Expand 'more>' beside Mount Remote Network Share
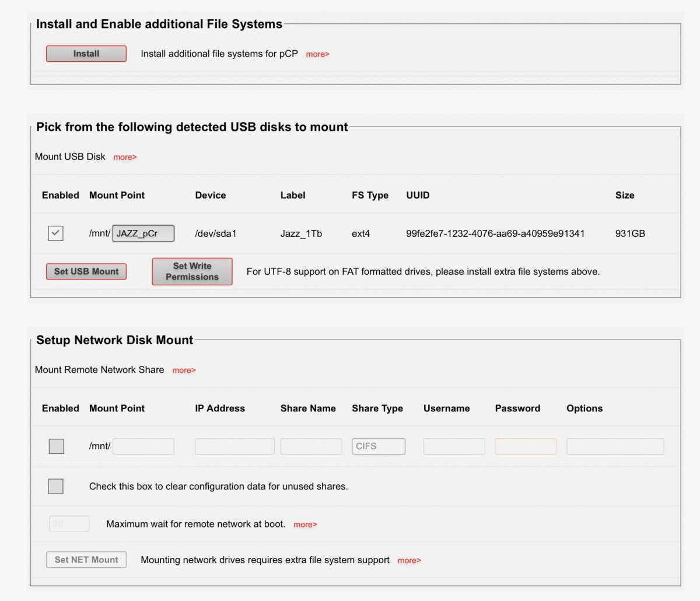 [x=184, y=370]
